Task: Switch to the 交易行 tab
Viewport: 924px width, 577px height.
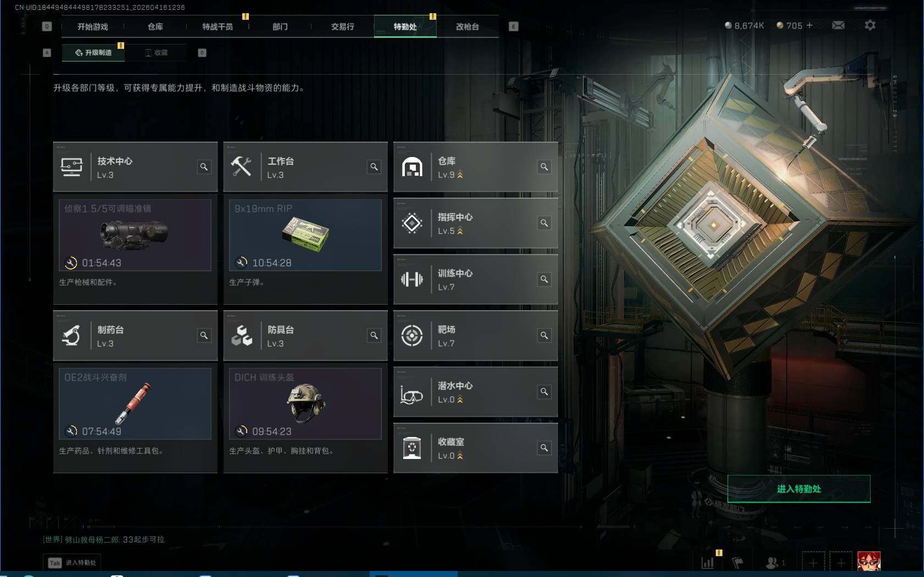Action: (x=343, y=26)
